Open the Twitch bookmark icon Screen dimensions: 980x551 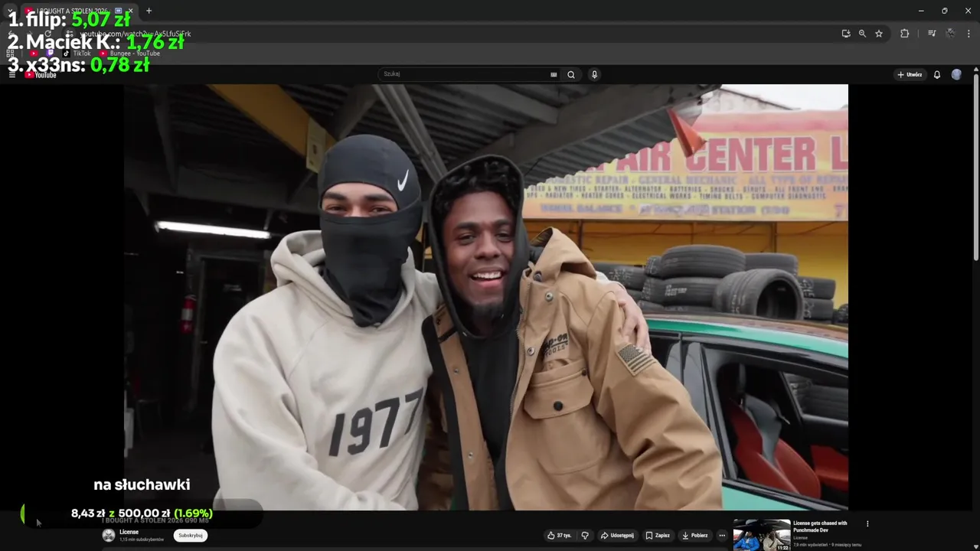51,54
